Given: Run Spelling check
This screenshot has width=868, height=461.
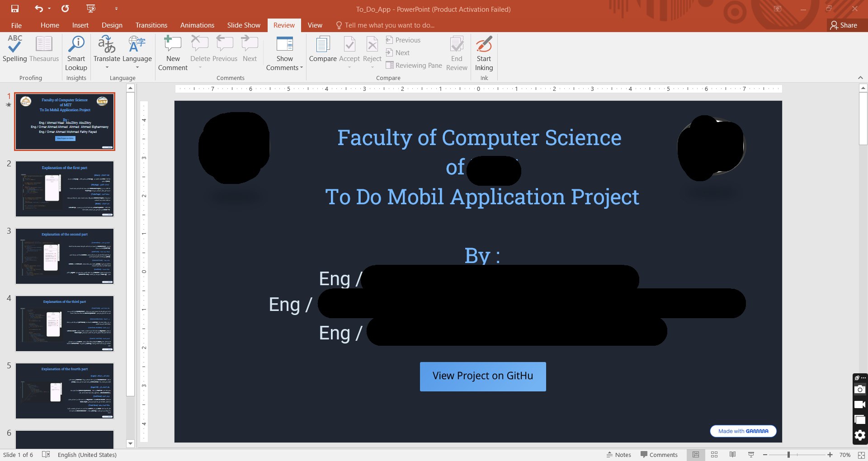Looking at the screenshot, I should pos(15,49).
